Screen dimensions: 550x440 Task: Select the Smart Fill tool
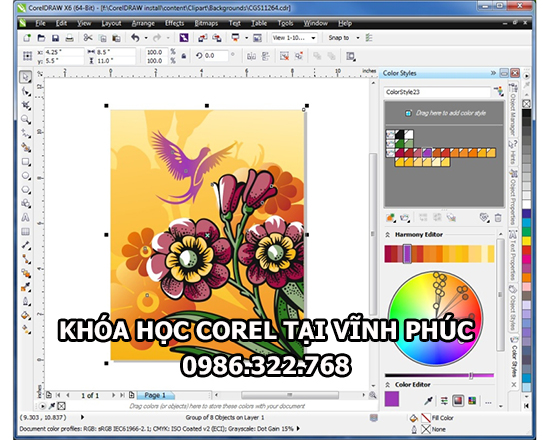26,147
